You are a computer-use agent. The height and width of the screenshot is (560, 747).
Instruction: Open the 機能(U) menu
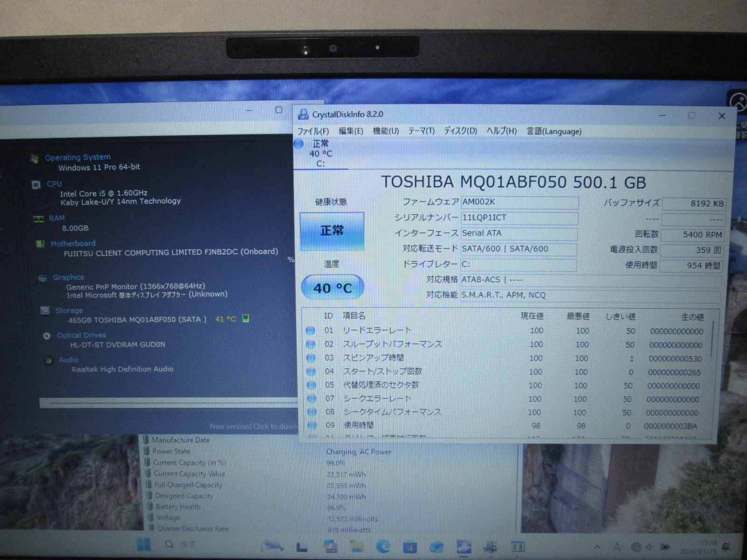(x=386, y=131)
